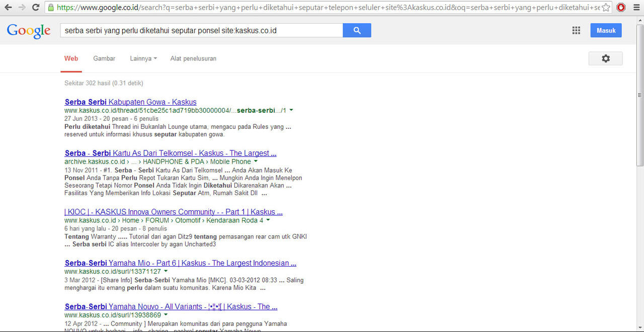
Task: Go back with the browser back arrow
Action: click(x=9, y=8)
